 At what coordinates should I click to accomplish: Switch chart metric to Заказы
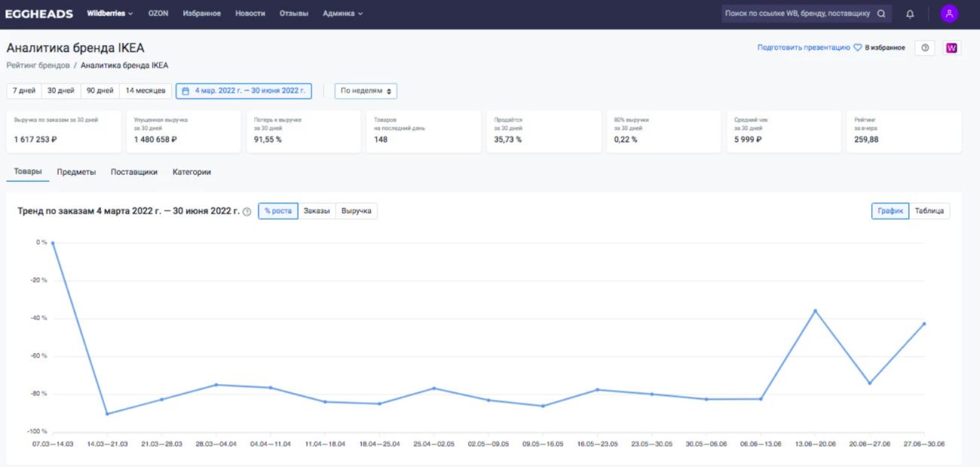(x=317, y=211)
